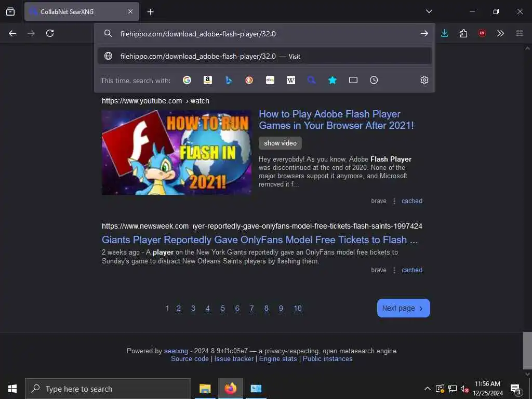Search this time with Google

(x=187, y=80)
